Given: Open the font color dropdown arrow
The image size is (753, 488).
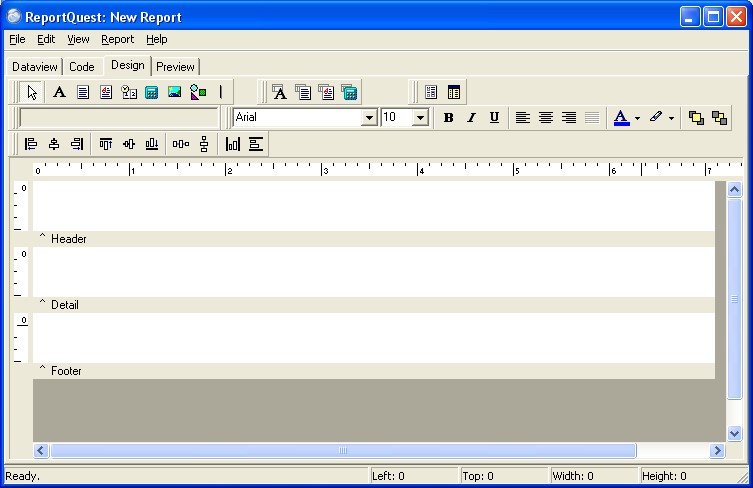Looking at the screenshot, I should [637, 118].
